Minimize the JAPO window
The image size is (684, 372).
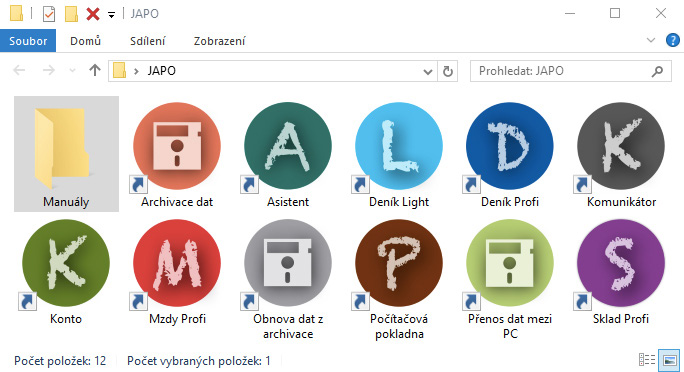(x=570, y=14)
